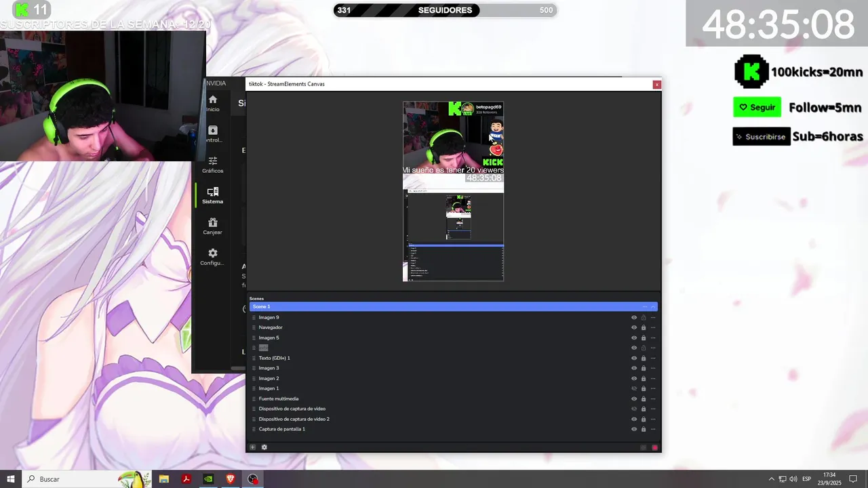The width and height of the screenshot is (868, 488).
Task: Open NVIDIA Inicio home icon
Action: point(213,100)
